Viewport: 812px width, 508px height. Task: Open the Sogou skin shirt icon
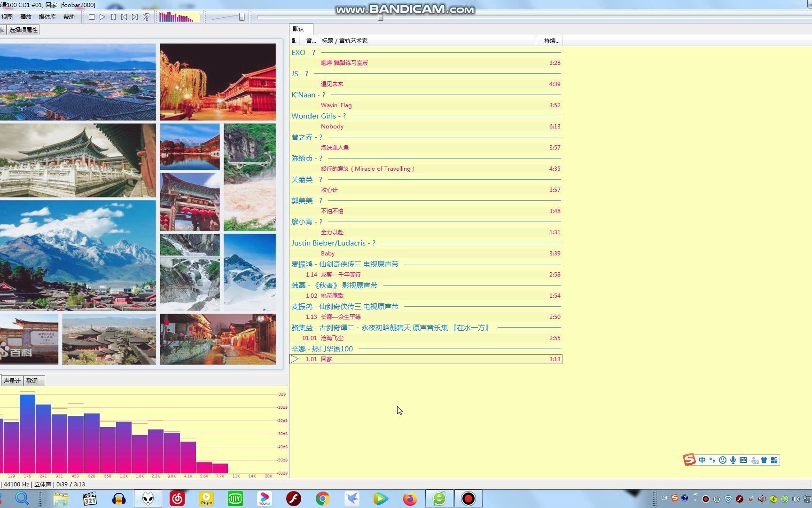tap(764, 460)
